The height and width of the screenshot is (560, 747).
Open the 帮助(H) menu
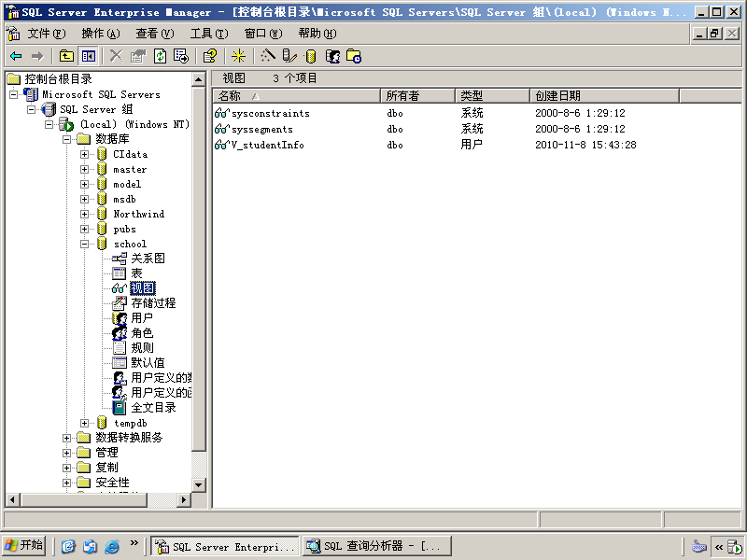(317, 34)
